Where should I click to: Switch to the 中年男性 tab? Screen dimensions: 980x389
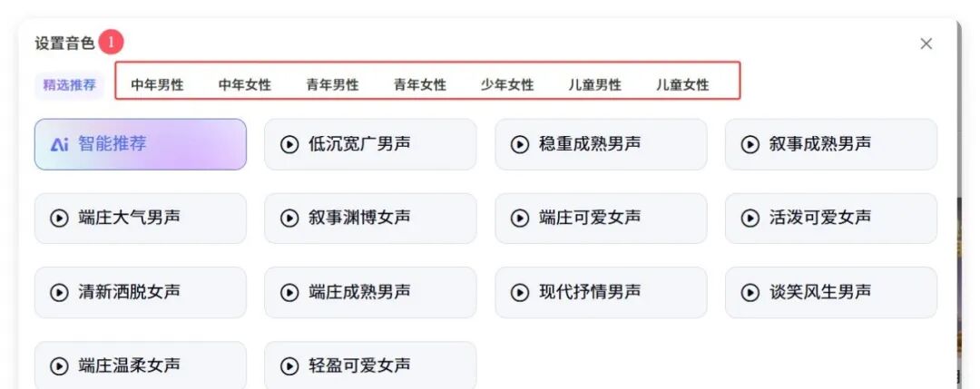click(157, 84)
